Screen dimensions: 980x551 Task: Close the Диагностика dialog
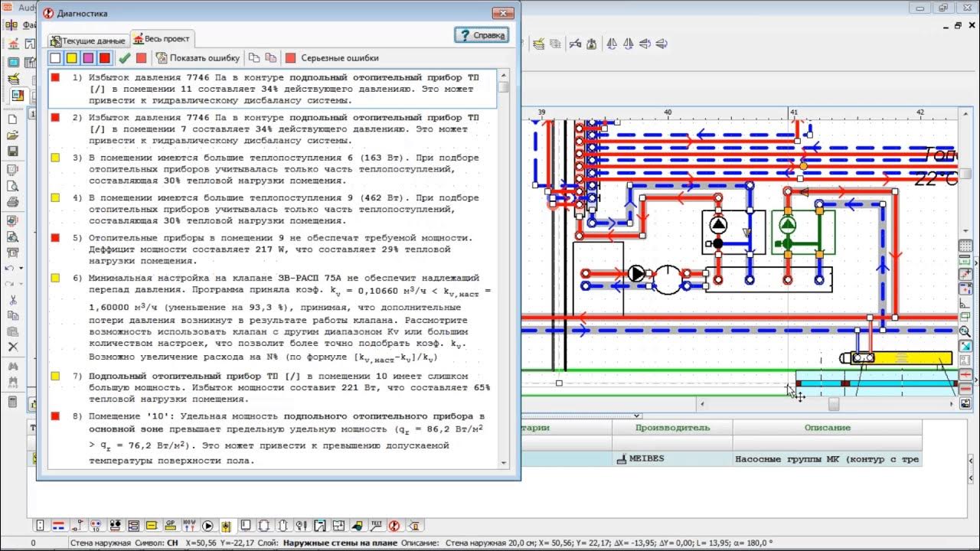[502, 13]
